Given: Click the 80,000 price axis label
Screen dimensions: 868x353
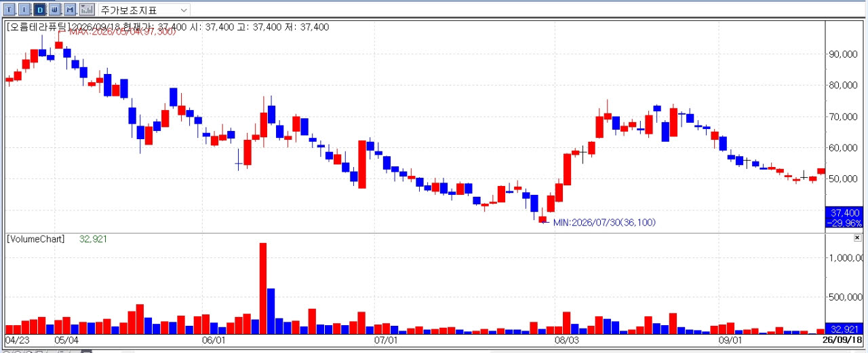Looking at the screenshot, I should click(x=845, y=86).
